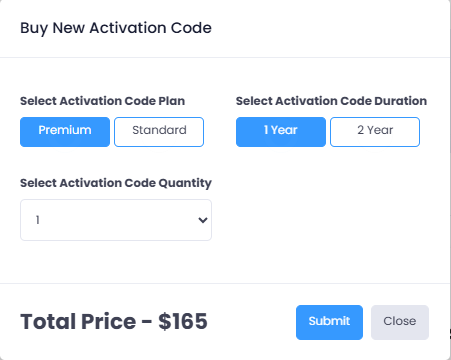Click the quantity value 1 in the select box
451x360 pixels.
[38, 220]
